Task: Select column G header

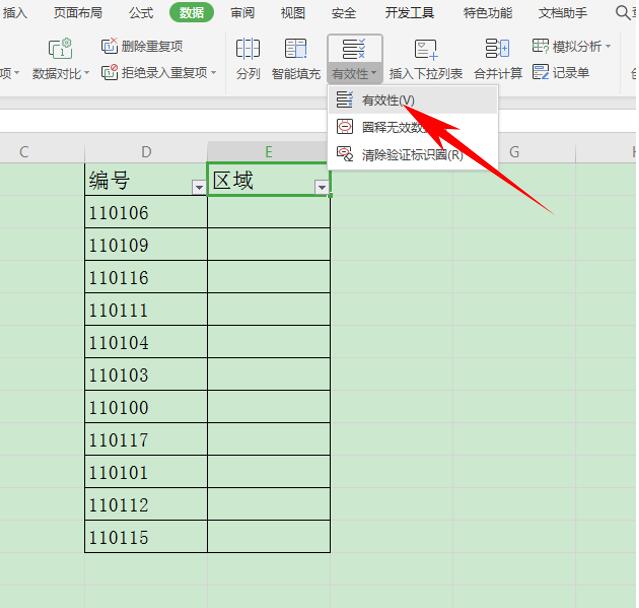Action: coord(514,152)
